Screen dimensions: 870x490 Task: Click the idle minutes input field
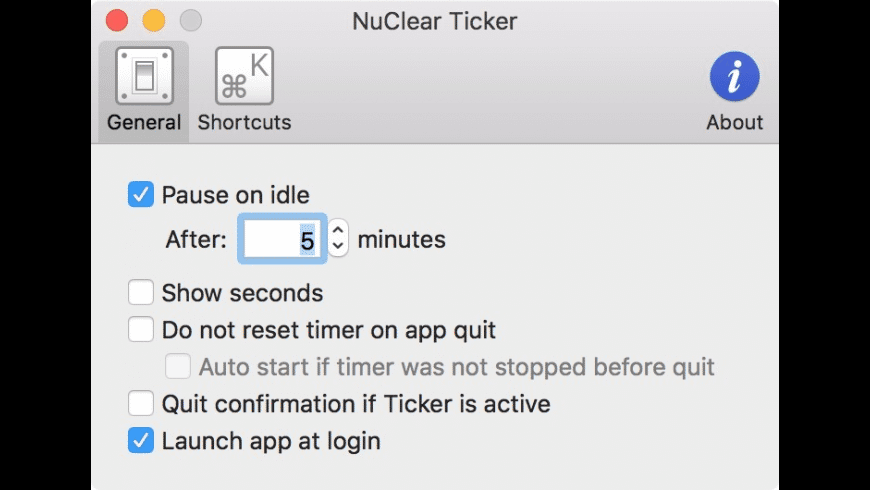coord(282,239)
